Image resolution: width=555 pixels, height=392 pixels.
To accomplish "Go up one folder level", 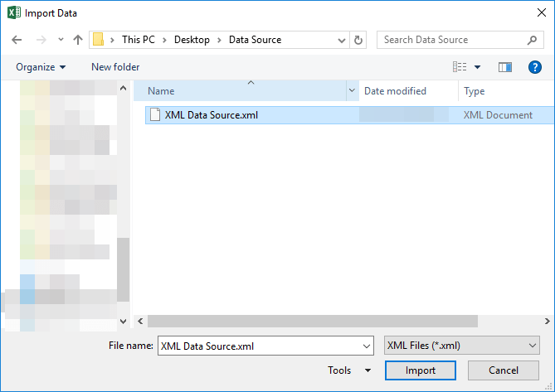I will 78,40.
